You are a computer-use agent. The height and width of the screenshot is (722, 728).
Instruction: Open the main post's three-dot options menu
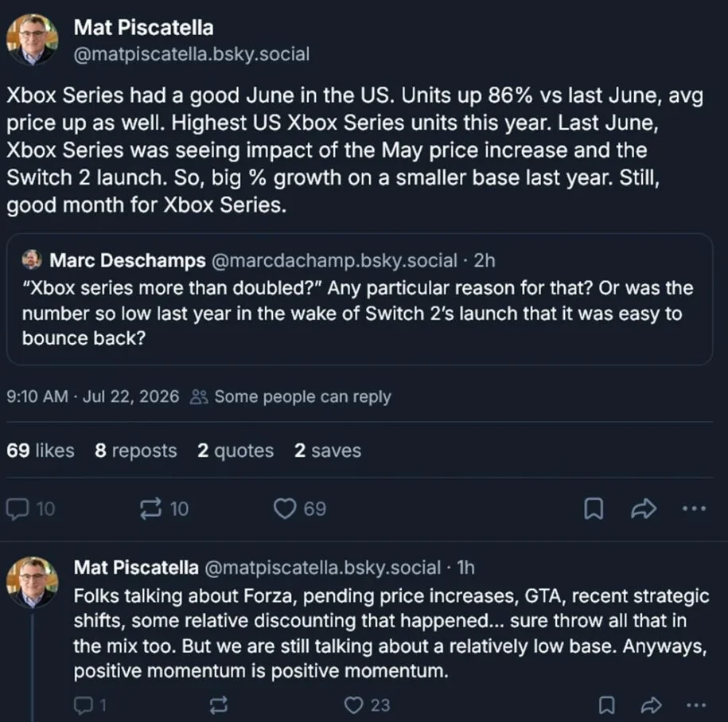(x=694, y=509)
